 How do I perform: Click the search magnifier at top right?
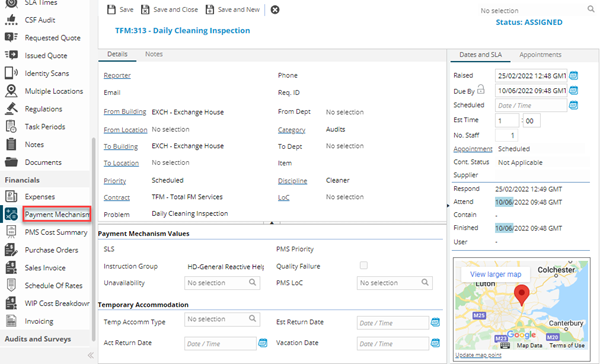tap(591, 9)
